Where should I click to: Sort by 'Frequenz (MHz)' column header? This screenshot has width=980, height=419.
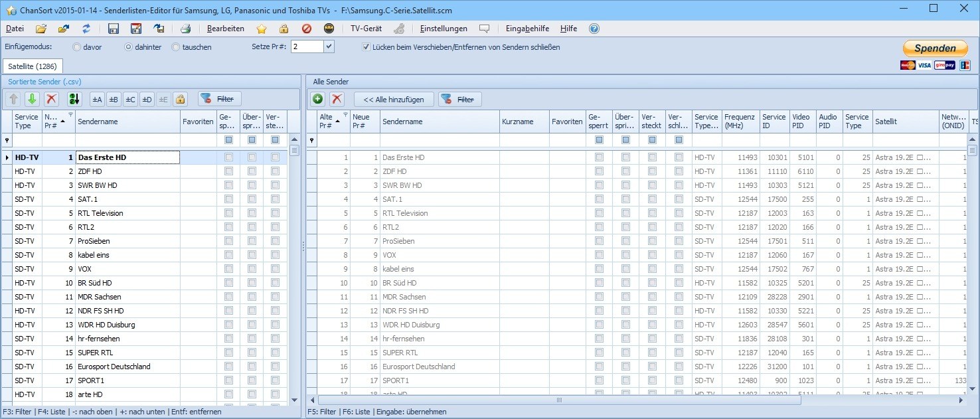740,122
